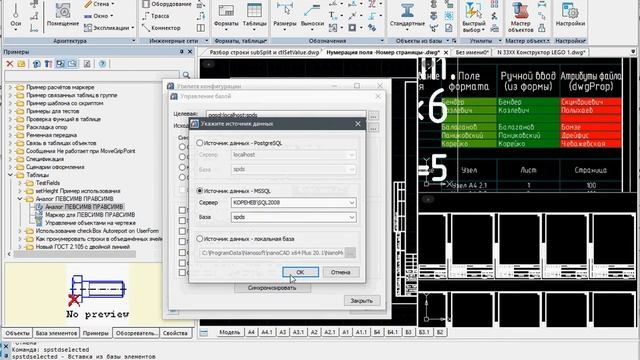
Task: Open the Размеры dimensions tool
Action: pyautogui.click(x=285, y=16)
